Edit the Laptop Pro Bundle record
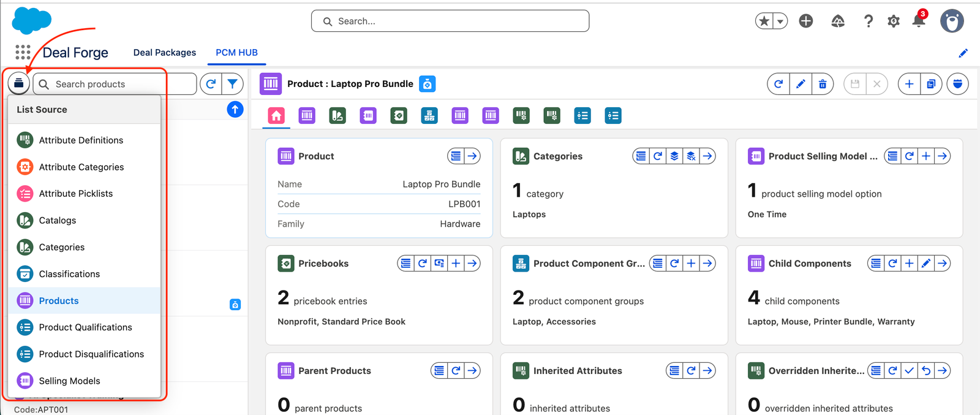Screen dimensions: 980x415 coord(801,84)
